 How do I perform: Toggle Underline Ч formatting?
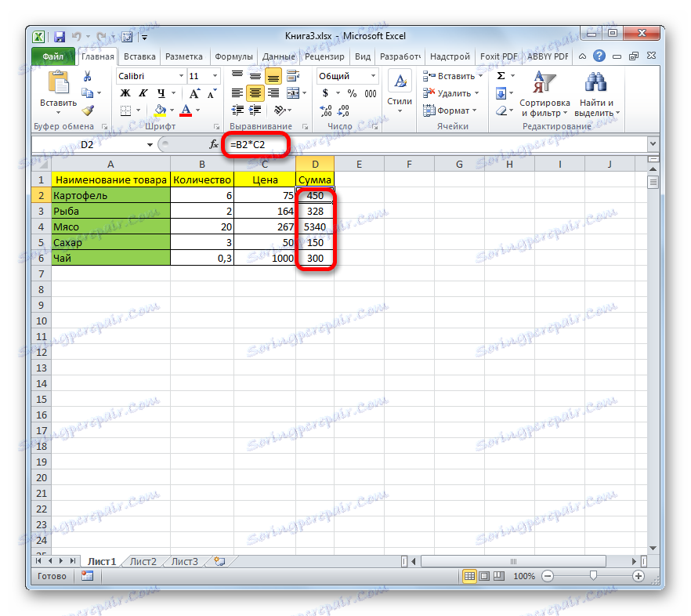tap(161, 93)
